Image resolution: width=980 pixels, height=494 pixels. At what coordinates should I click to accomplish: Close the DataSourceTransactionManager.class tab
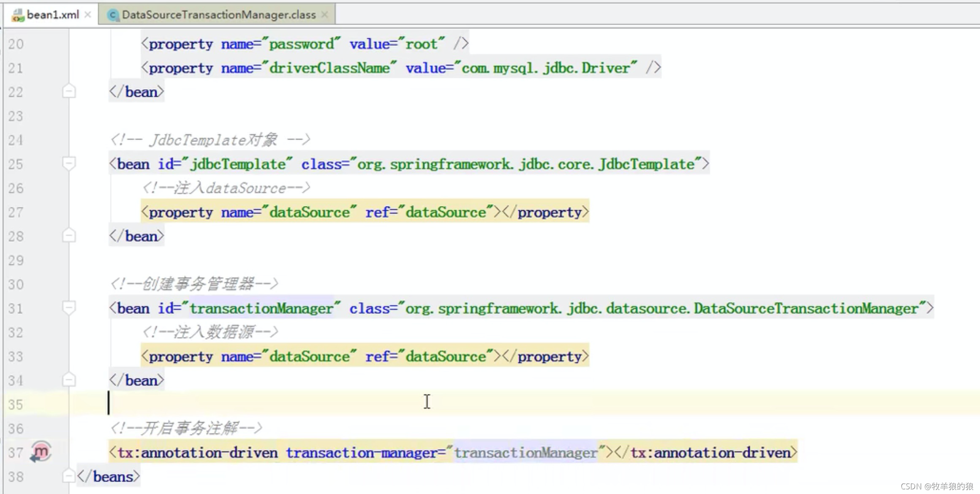tap(324, 15)
